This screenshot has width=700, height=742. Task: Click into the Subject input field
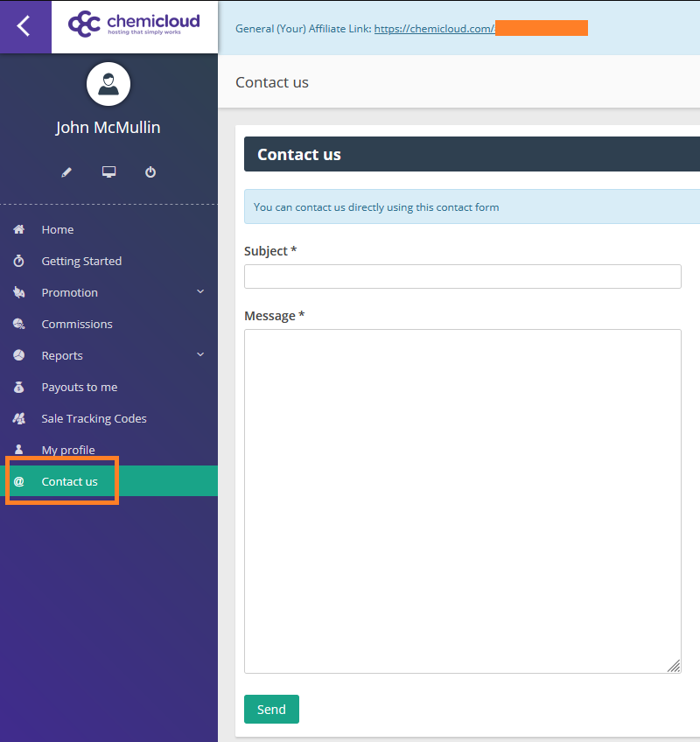point(462,276)
